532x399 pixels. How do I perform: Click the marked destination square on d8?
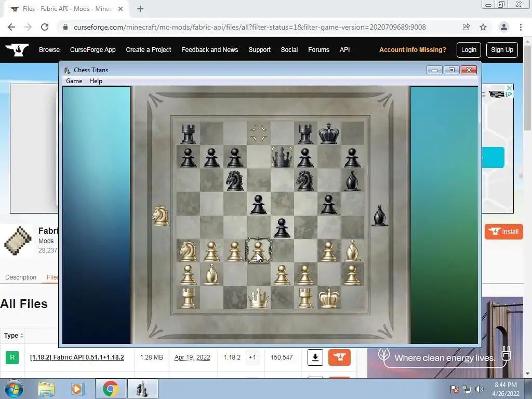click(259, 134)
